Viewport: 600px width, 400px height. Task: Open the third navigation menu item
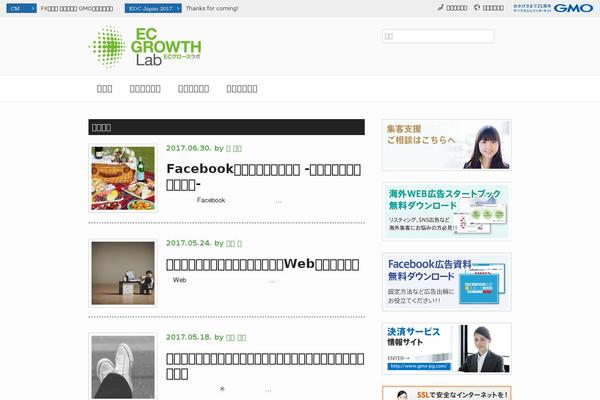pyautogui.click(x=193, y=89)
